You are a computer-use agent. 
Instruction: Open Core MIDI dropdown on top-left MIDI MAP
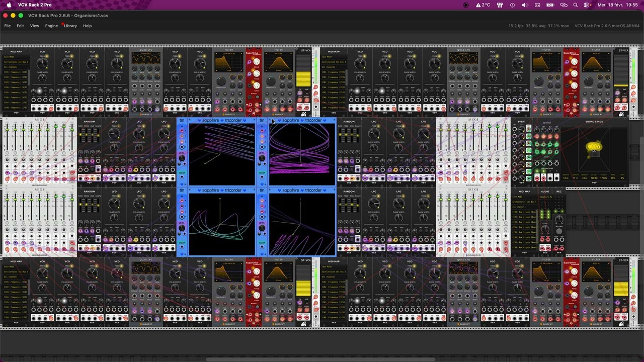pyautogui.click(x=16, y=57)
